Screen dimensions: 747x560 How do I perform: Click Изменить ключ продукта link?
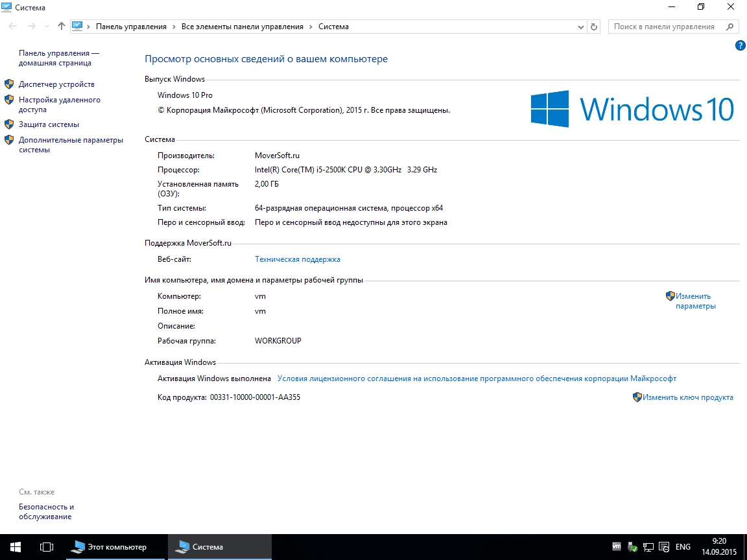688,397
